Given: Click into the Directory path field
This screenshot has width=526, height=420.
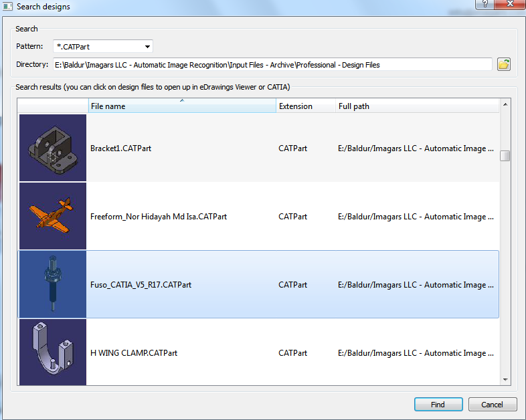Looking at the screenshot, I should click(272, 64).
